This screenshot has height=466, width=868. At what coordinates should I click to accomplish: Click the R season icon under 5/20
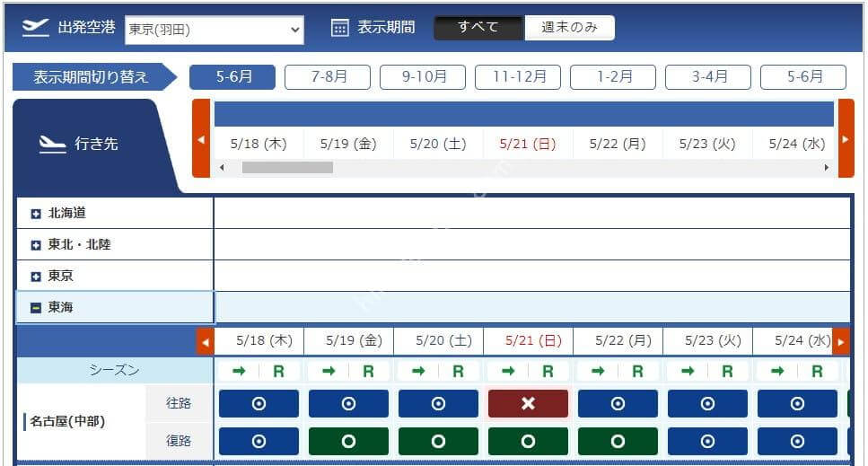458,372
